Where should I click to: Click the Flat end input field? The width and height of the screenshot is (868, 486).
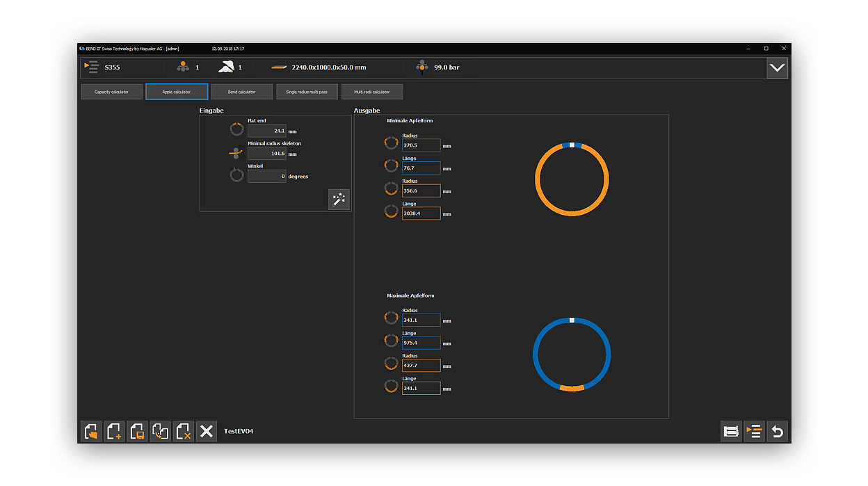pos(267,131)
